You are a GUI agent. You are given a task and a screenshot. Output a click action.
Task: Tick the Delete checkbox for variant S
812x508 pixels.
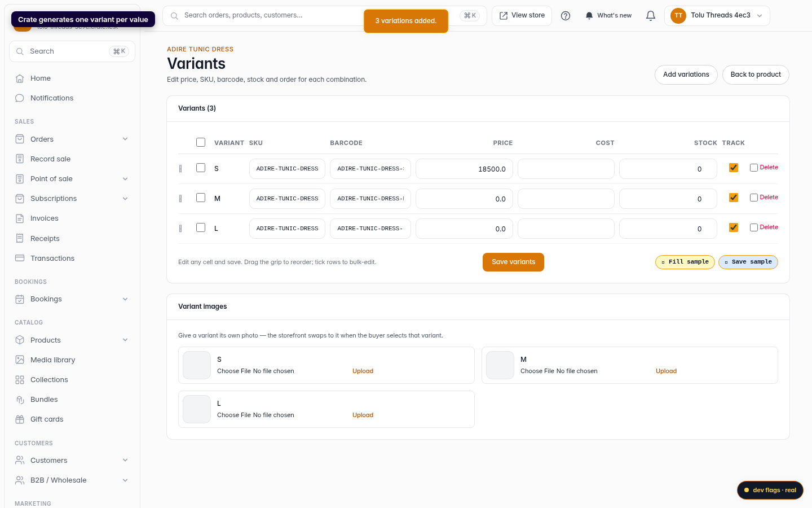754,168
